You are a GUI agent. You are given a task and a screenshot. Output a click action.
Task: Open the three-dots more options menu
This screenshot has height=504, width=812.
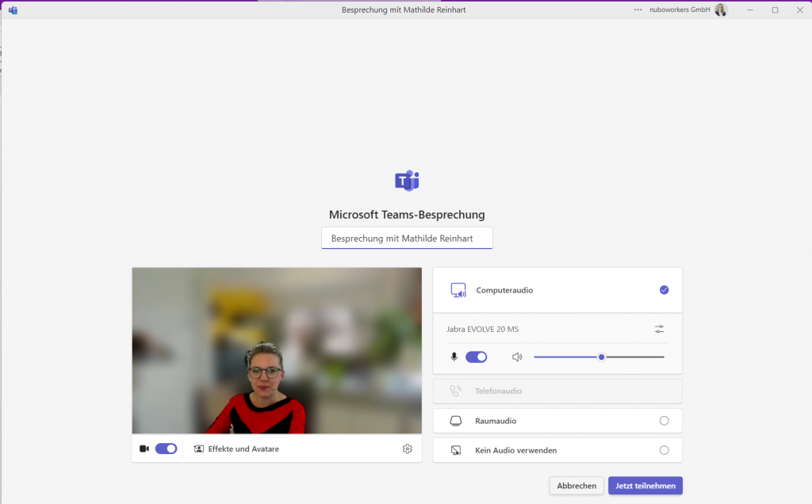(x=638, y=10)
